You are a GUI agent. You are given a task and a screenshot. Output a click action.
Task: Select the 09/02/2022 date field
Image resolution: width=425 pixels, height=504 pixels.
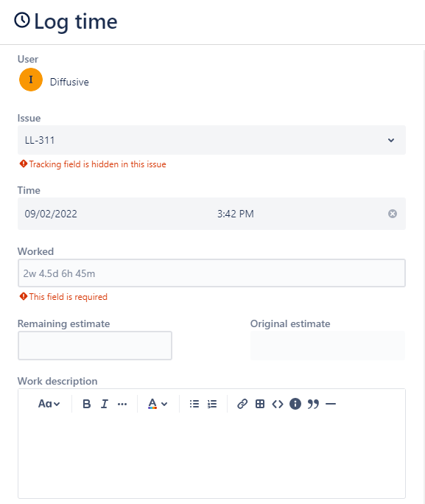(51, 214)
